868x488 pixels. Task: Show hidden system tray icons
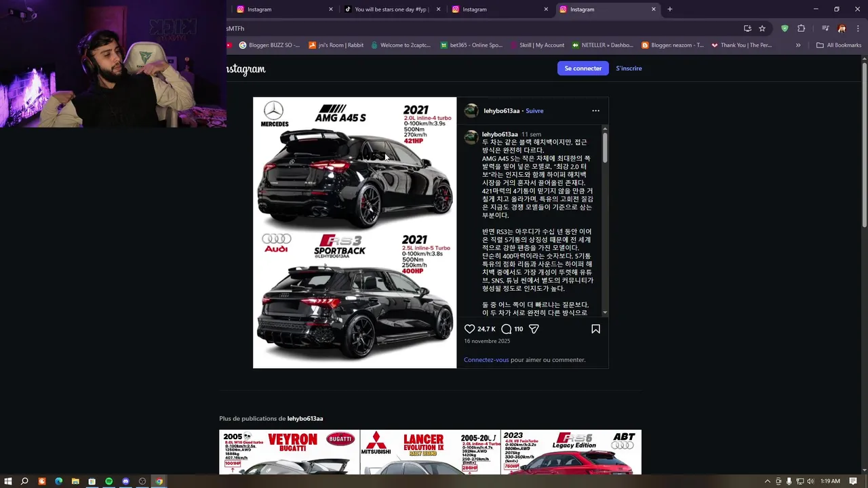click(x=768, y=481)
